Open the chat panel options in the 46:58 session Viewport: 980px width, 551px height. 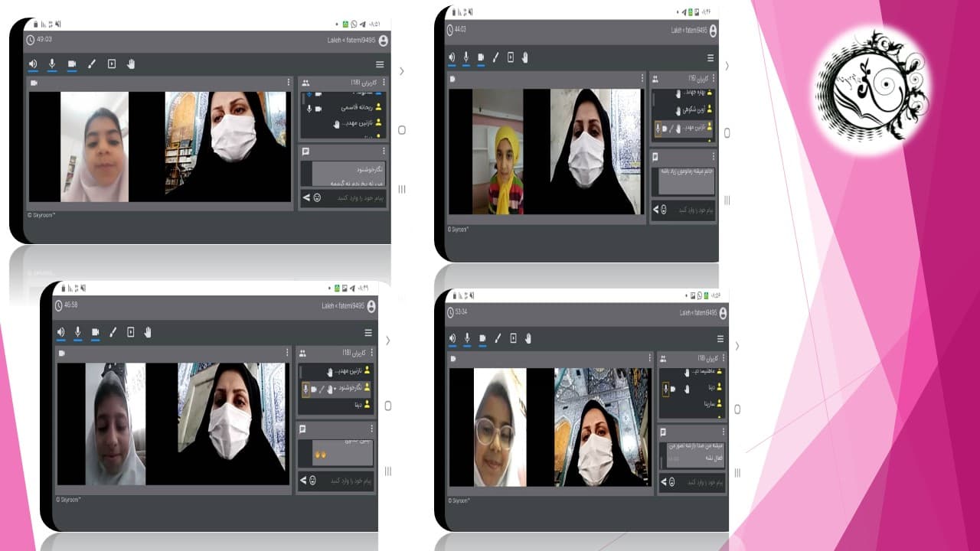click(x=372, y=429)
